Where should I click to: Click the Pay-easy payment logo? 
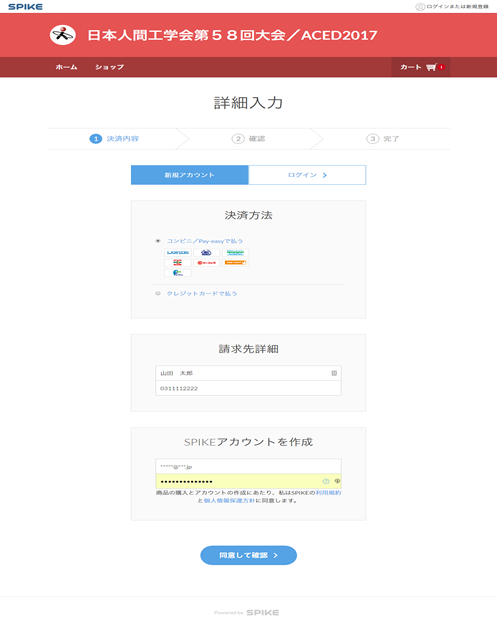[178, 273]
